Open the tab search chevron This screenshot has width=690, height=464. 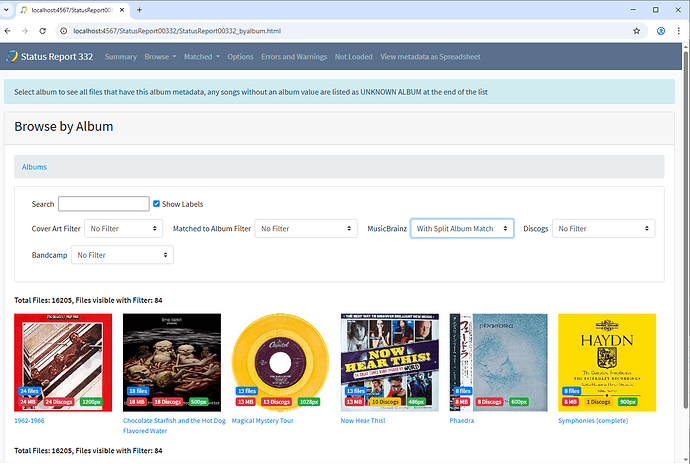(6, 10)
